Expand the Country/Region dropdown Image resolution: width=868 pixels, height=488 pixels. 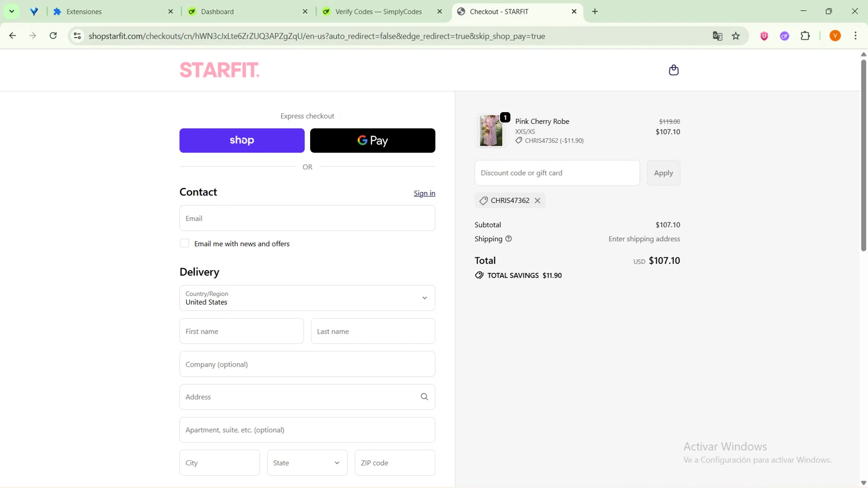click(x=307, y=298)
